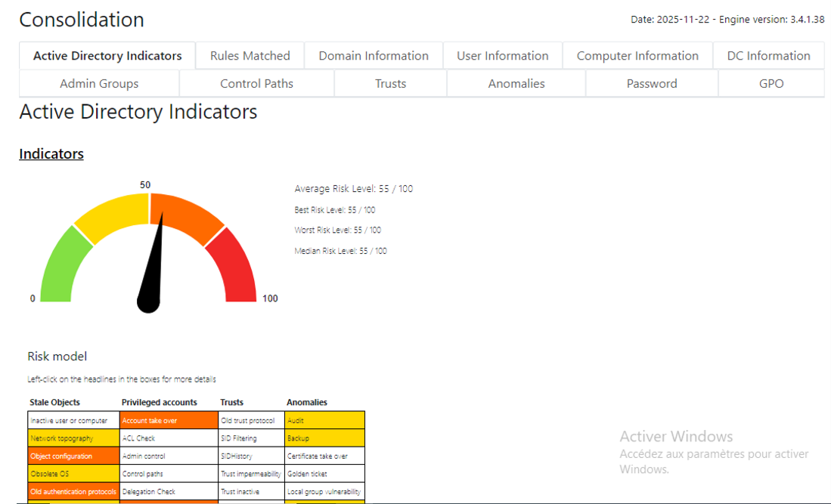Open the Anomalies tab
The height and width of the screenshot is (504, 831).
pos(516,84)
